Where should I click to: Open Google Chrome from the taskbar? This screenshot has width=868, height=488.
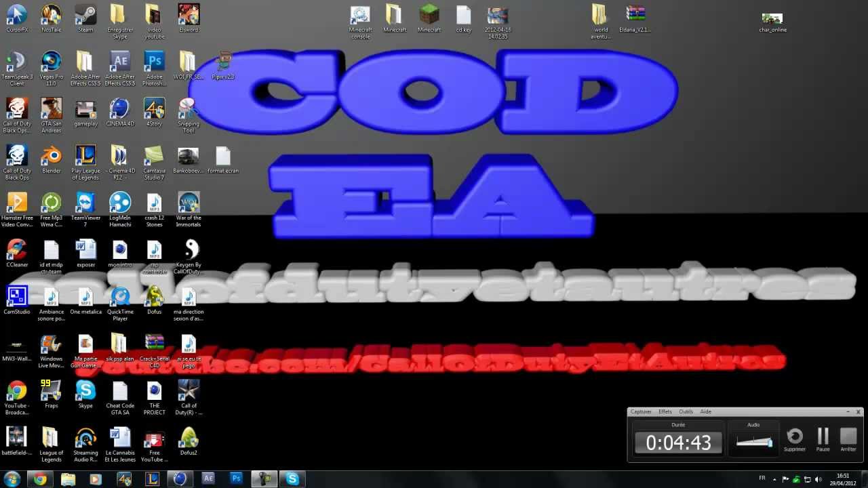tap(40, 479)
